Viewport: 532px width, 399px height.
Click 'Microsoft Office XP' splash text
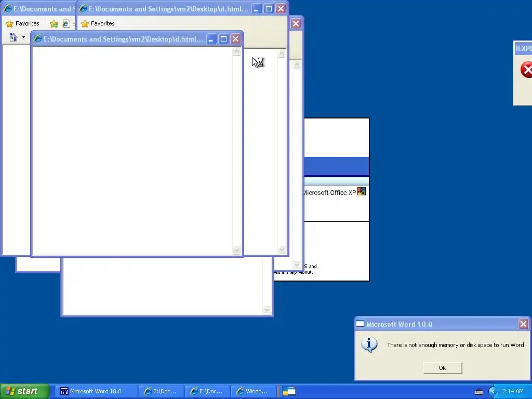coord(329,192)
